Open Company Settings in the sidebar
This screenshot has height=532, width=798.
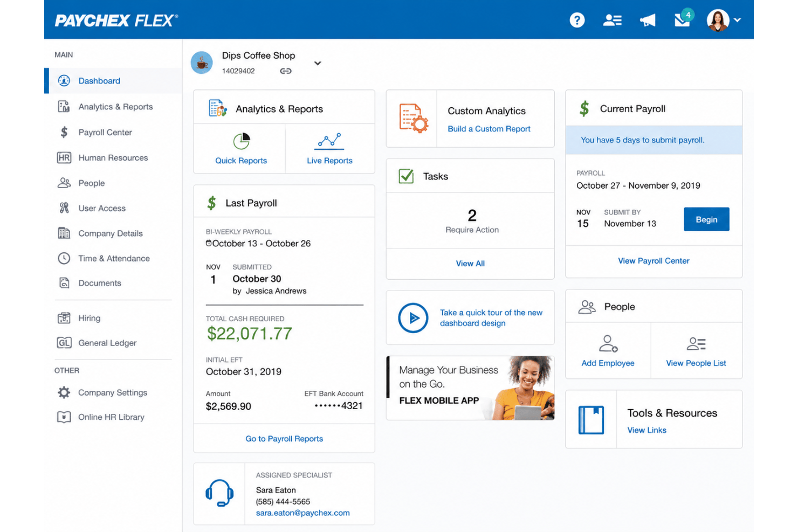(113, 392)
